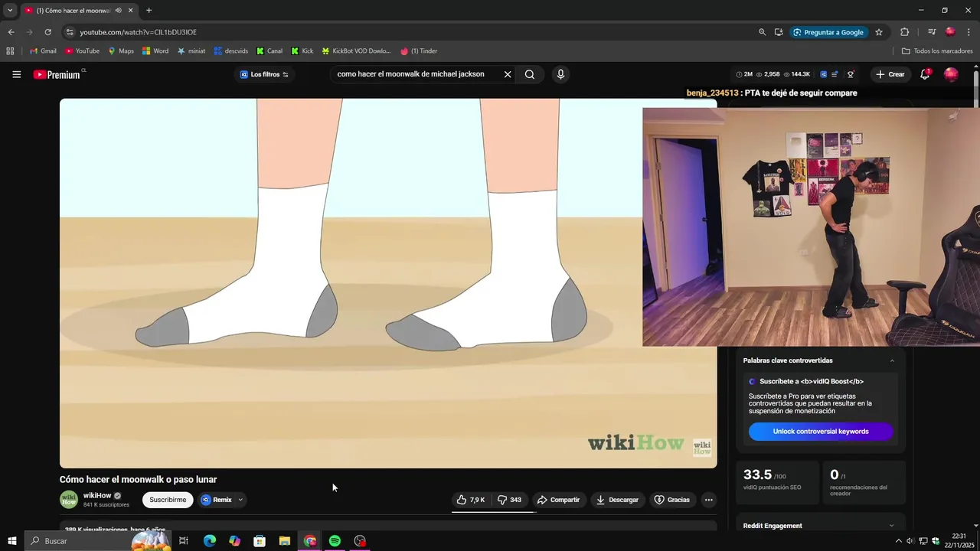Viewport: 980px width, 551px height.
Task: Go back with browser back arrow
Action: 11,32
